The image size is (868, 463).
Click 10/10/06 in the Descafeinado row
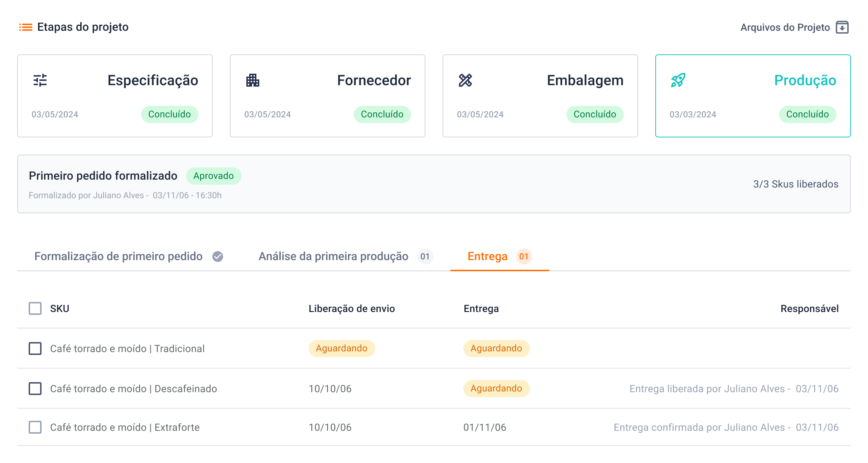330,389
